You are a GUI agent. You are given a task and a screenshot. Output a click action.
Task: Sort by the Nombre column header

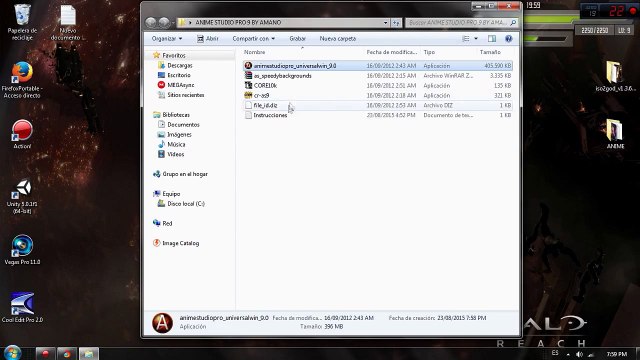254,52
